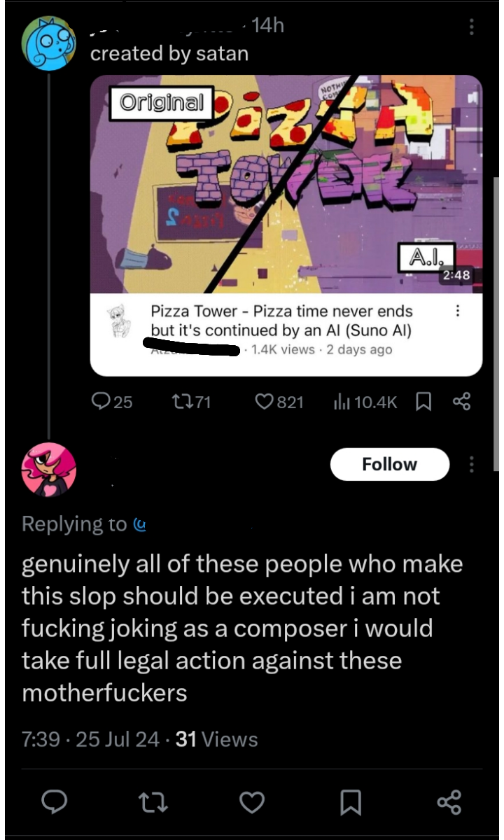This screenshot has width=504, height=840.
Task: Reply to the composer's tweet
Action: pos(54,801)
